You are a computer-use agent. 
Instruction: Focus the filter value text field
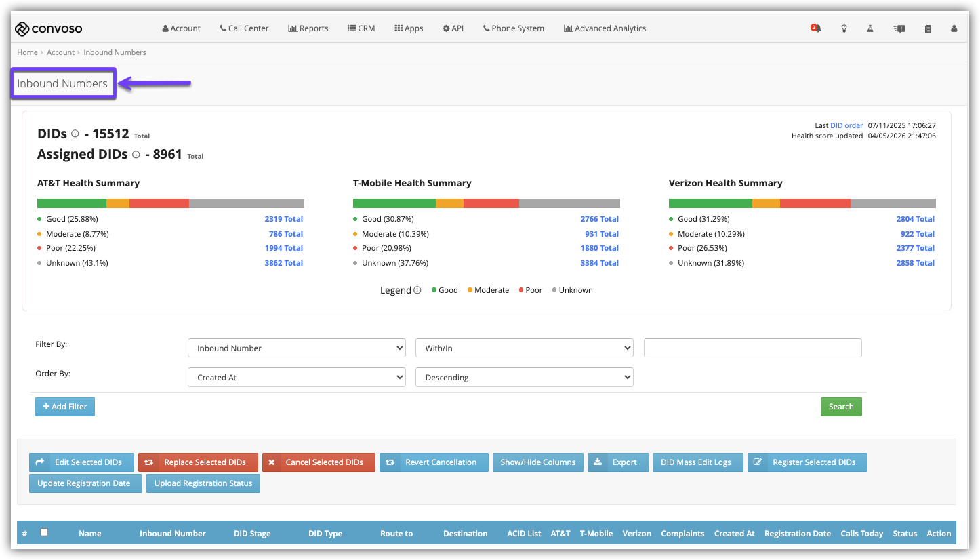[x=752, y=348]
